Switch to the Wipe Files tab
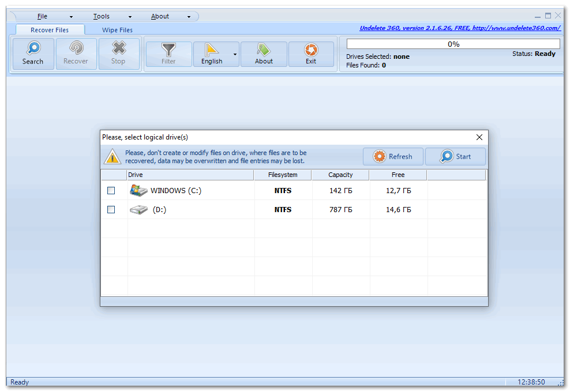570x392 pixels. (117, 30)
